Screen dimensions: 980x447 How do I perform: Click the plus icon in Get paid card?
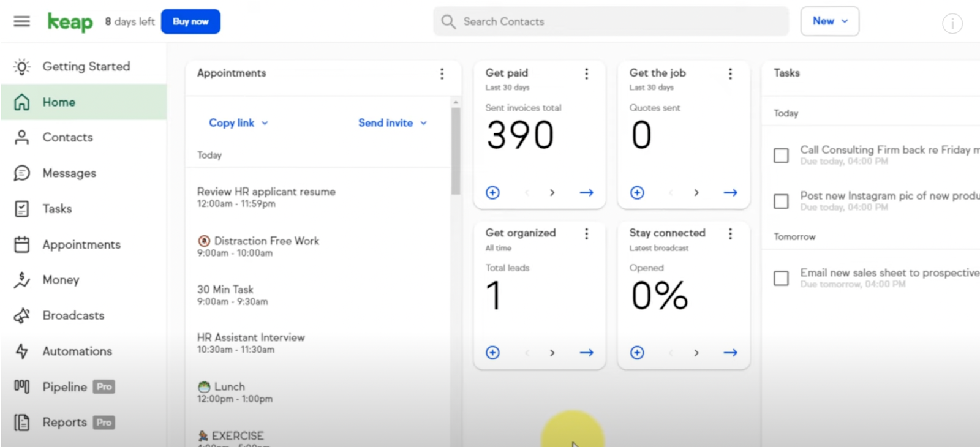pos(492,193)
